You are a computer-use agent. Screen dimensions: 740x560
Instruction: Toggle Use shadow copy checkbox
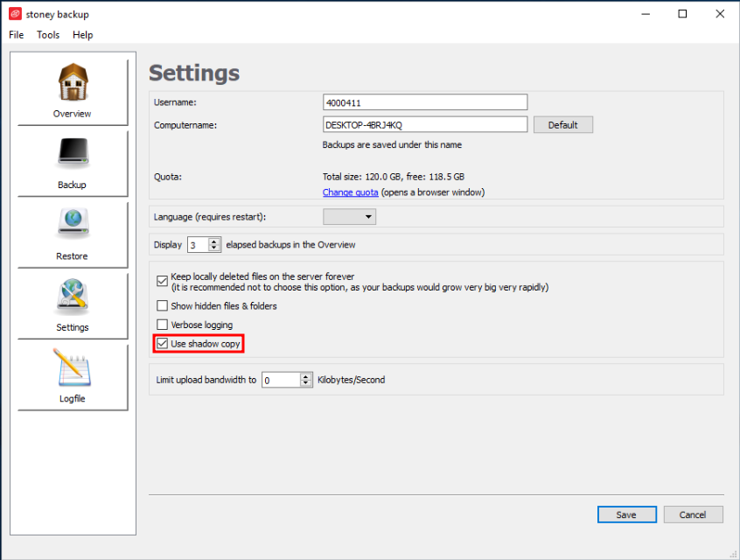162,343
